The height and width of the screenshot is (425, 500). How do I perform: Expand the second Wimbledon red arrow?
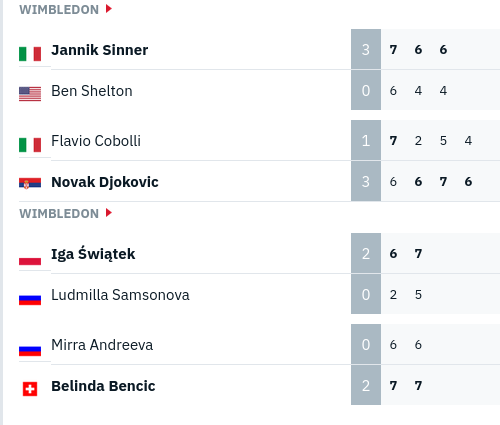pyautogui.click(x=109, y=213)
